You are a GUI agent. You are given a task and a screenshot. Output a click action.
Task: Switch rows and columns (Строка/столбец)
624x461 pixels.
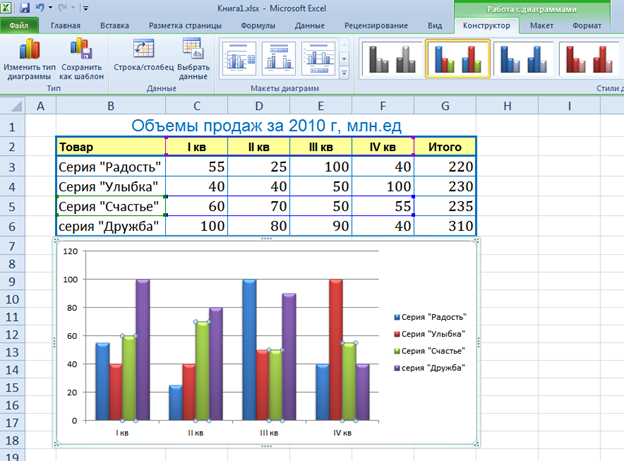[x=143, y=56]
